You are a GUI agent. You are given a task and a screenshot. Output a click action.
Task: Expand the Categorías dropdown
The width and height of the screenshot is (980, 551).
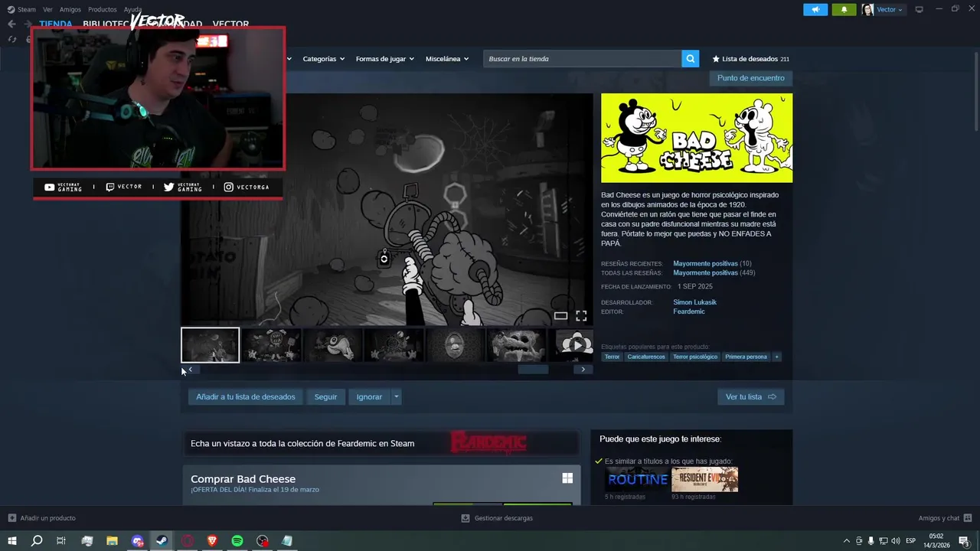(x=323, y=59)
